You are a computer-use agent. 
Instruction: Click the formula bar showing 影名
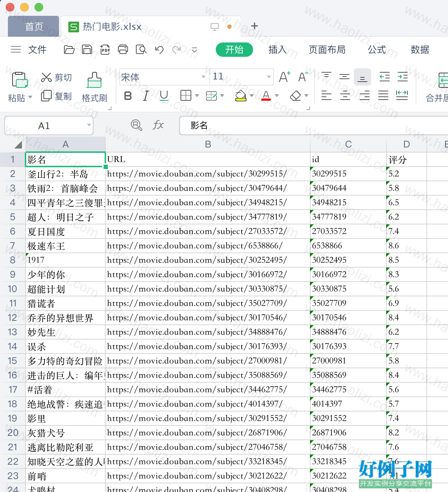point(314,126)
